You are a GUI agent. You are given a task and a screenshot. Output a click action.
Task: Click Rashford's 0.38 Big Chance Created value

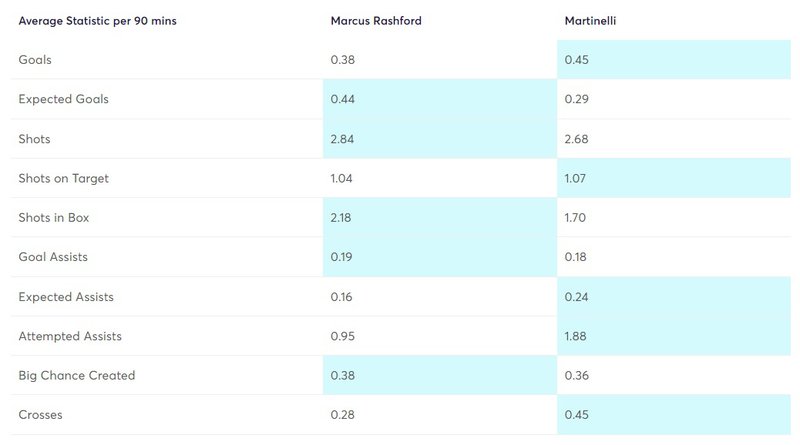[342, 375]
